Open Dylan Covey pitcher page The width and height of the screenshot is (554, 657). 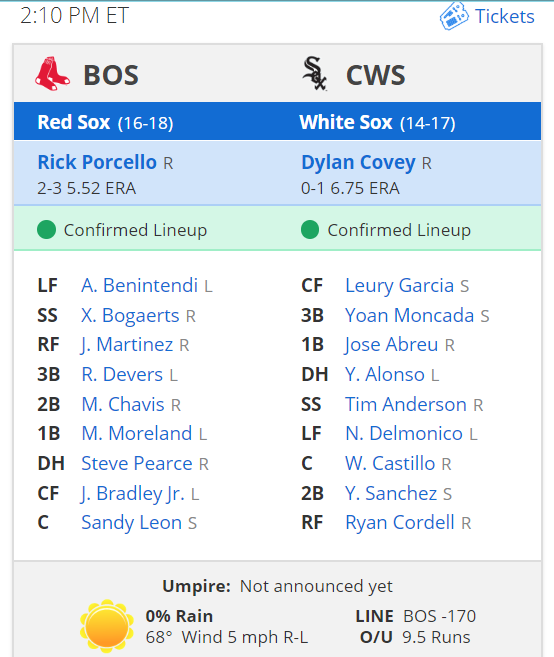pyautogui.click(x=358, y=163)
